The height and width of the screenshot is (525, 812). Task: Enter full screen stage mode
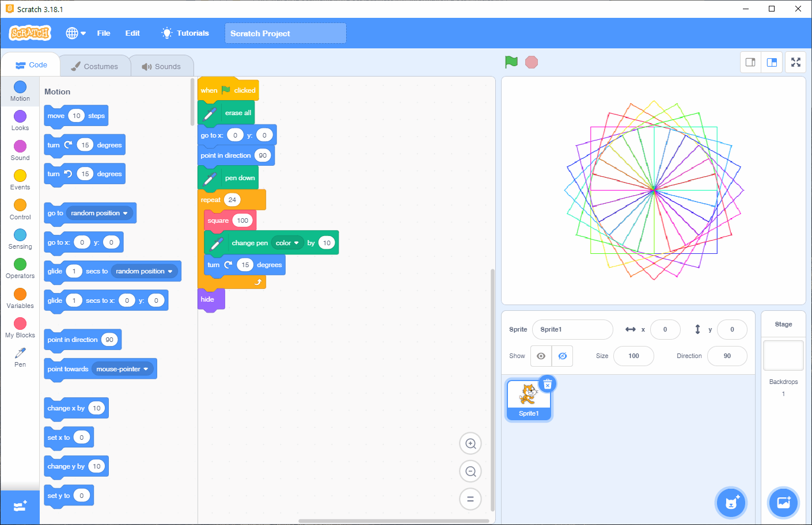tap(795, 62)
